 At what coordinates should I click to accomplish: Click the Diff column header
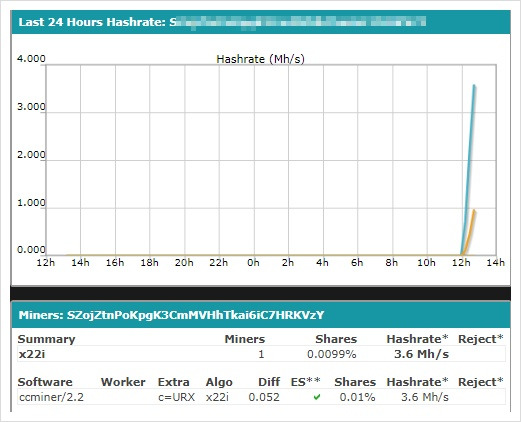tap(269, 382)
